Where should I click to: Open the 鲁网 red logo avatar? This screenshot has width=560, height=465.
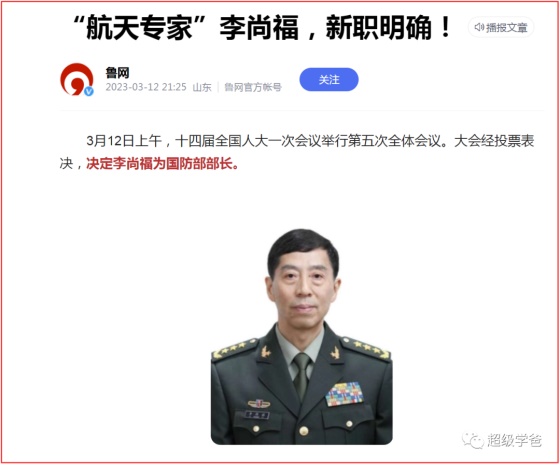[77, 79]
